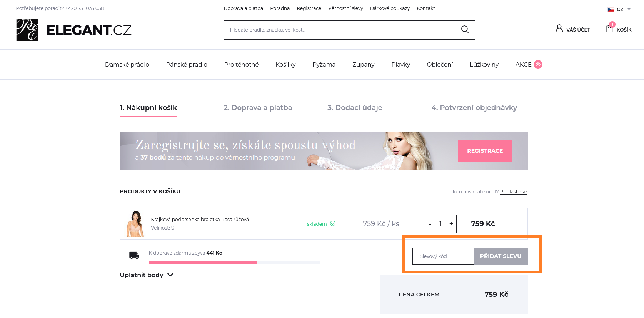Increase product quantity with plus button
Image resolution: width=644 pixels, height=318 pixels.
[451, 224]
